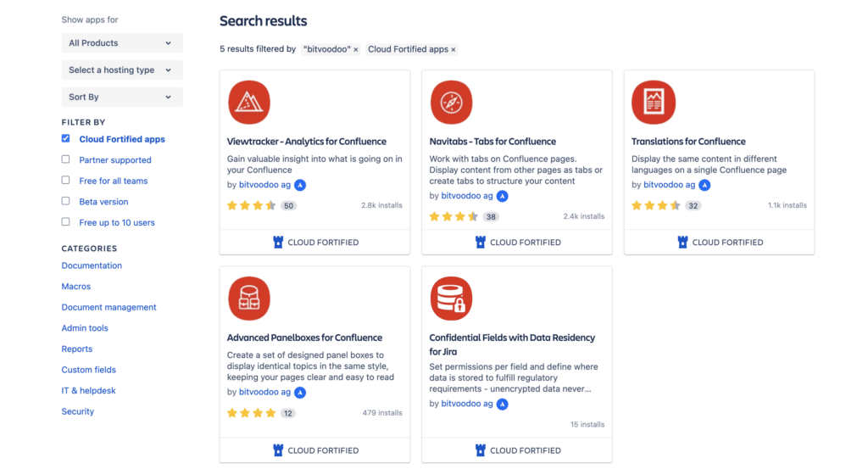Open the Viewtracker mountain app icon
Screen dimensions: 868x469
point(249,103)
